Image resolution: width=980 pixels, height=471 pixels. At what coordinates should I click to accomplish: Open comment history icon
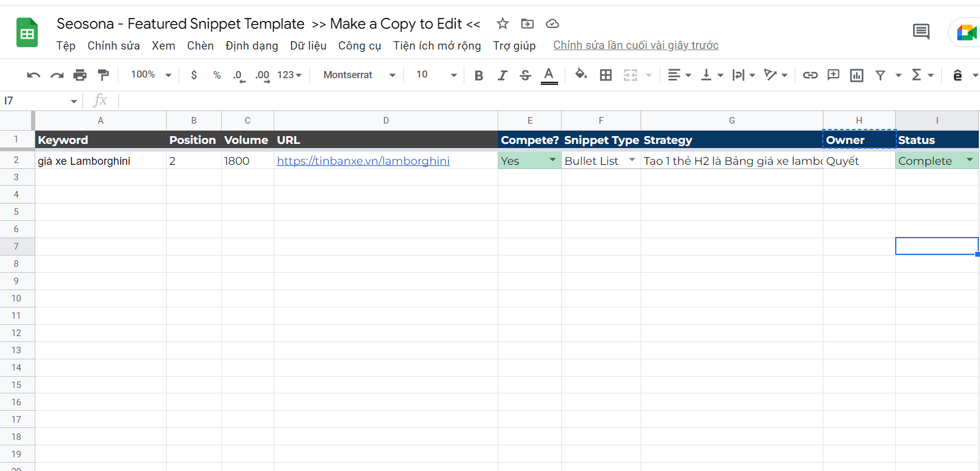tap(921, 32)
